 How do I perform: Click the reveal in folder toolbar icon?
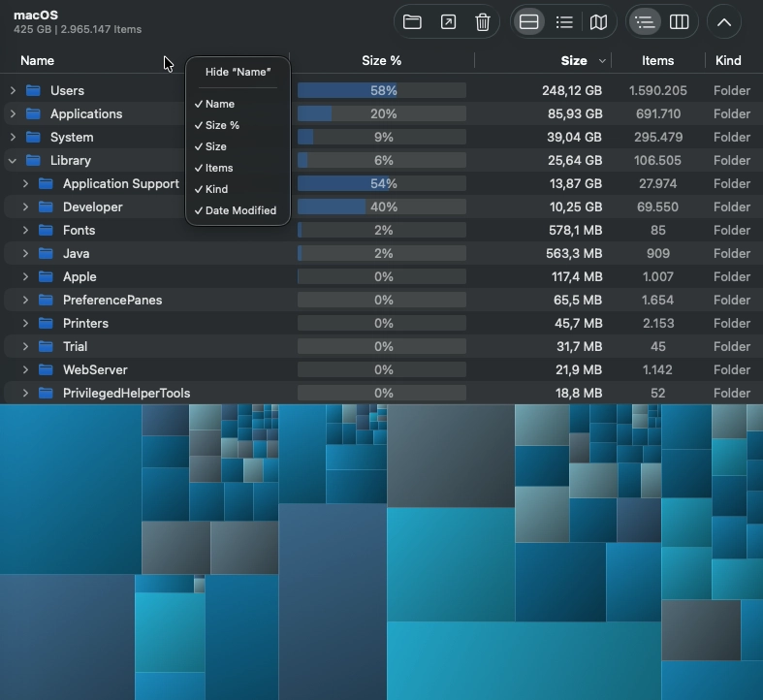[x=412, y=22]
